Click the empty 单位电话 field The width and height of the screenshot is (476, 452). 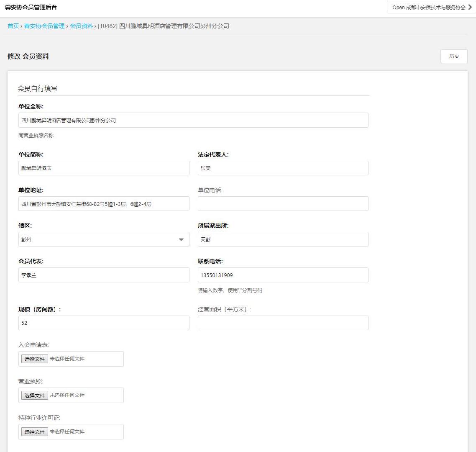click(283, 204)
